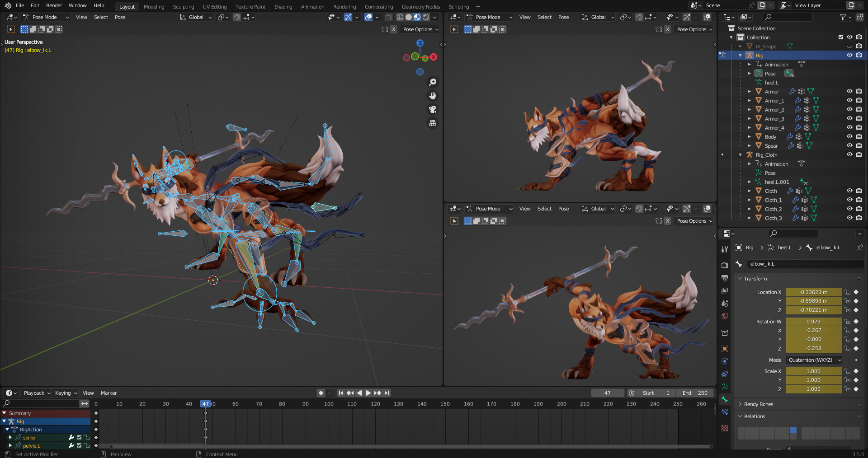Switch to the Modeling workspace tab
The width and height of the screenshot is (868, 458).
pyautogui.click(x=154, y=7)
